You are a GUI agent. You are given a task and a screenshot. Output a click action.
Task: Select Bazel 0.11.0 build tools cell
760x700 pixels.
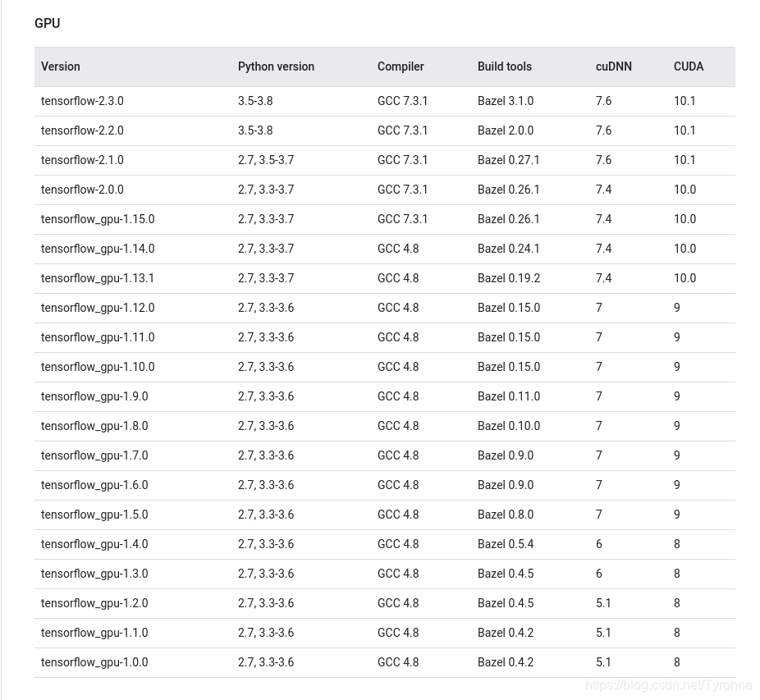pos(509,396)
